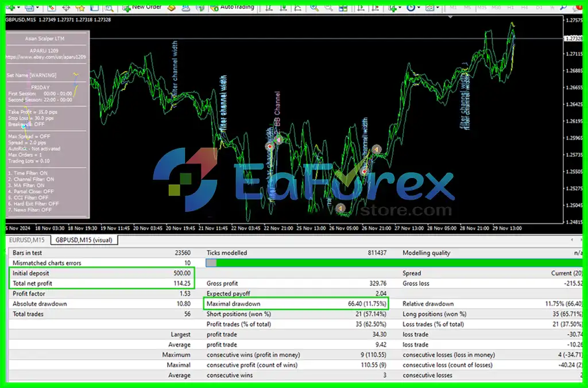The image size is (588, 388).
Task: Open search with the blue magnifier icon
Action: (563, 7)
